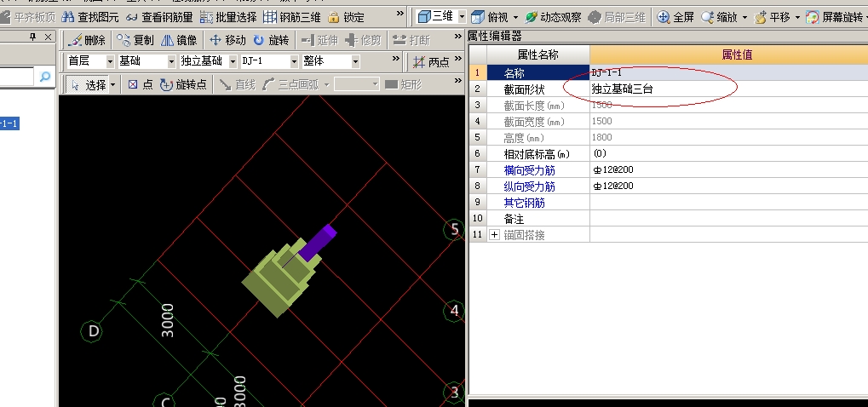868x407 pixels.
Task: Click 查找图元 find element tool
Action: point(90,17)
